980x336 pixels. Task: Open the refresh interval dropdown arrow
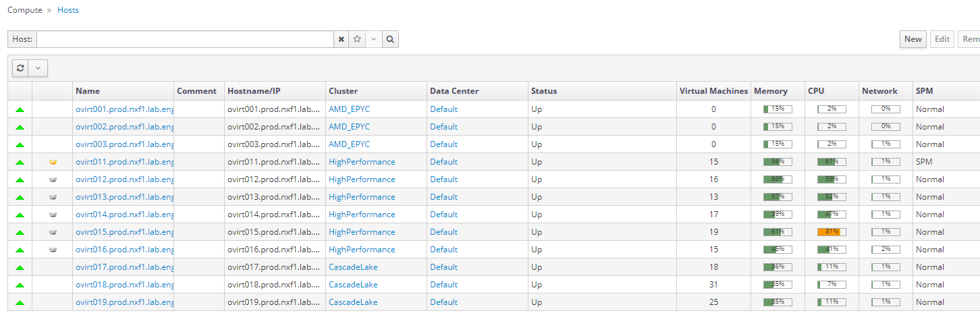click(x=38, y=68)
